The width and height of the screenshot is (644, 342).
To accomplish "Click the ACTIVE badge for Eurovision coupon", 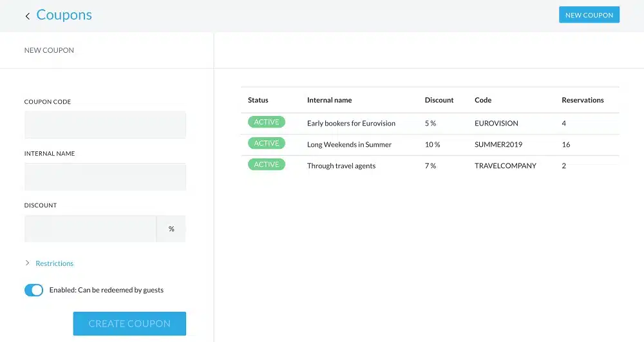I will click(x=267, y=122).
